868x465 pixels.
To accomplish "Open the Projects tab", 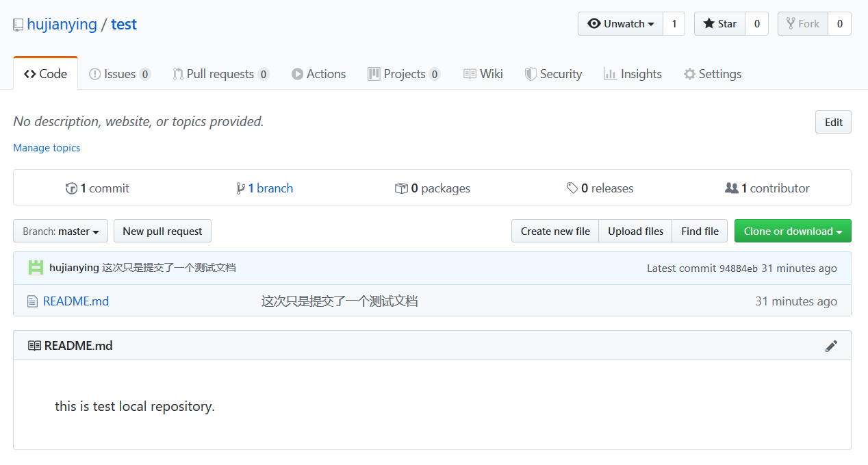I will pyautogui.click(x=404, y=74).
